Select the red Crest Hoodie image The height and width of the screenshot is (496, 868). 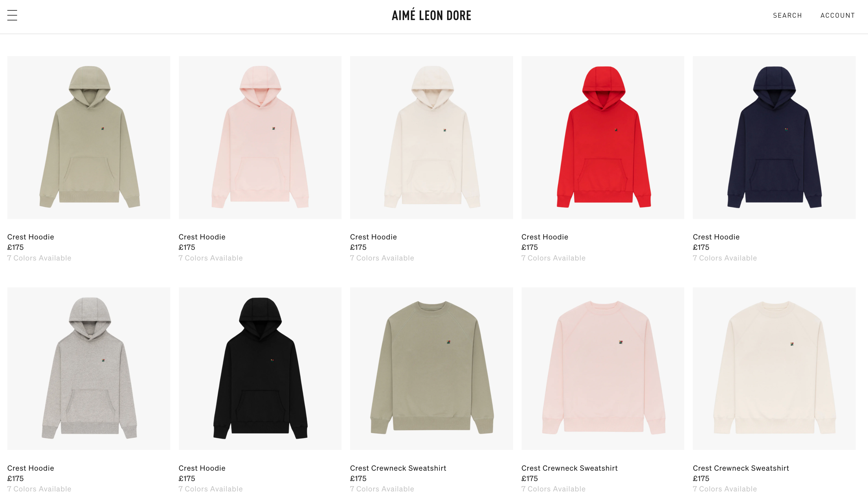click(602, 137)
